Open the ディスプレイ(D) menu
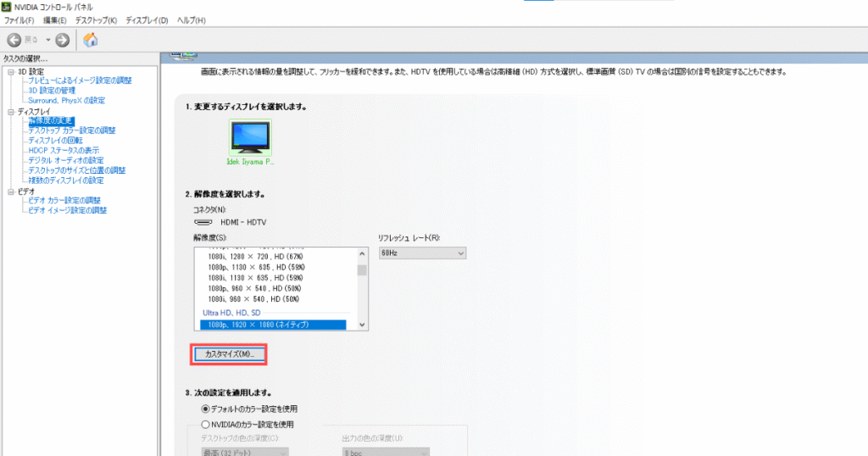The height and width of the screenshot is (456, 868). tap(147, 20)
